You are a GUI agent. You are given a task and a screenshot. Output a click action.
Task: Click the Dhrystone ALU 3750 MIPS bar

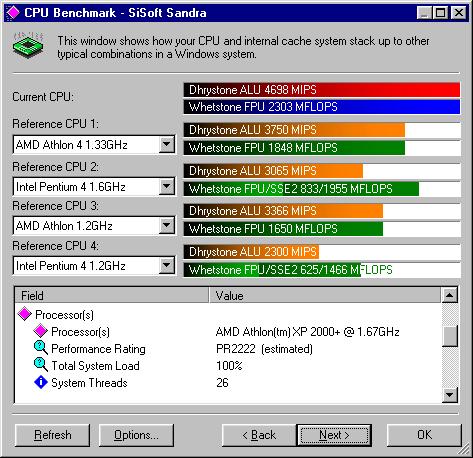[x=322, y=130]
